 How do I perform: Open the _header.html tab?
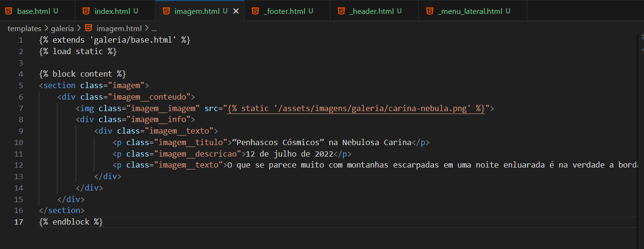tap(375, 11)
